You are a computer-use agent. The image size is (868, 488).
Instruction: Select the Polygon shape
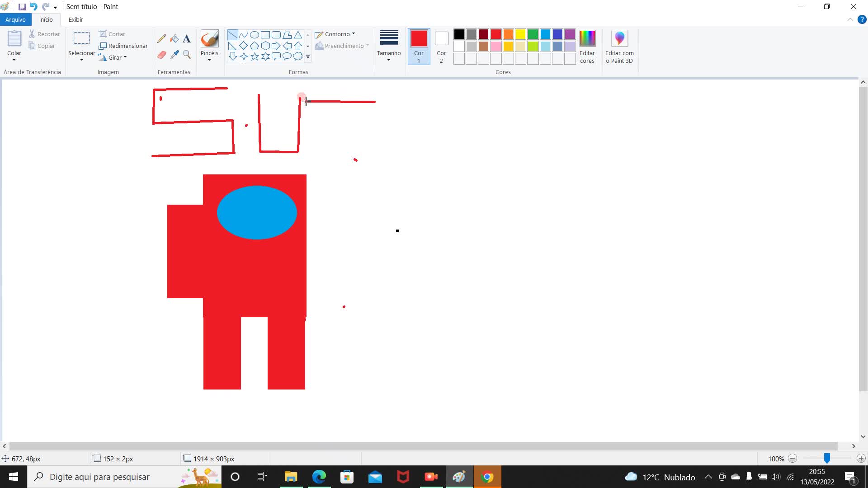287,35
